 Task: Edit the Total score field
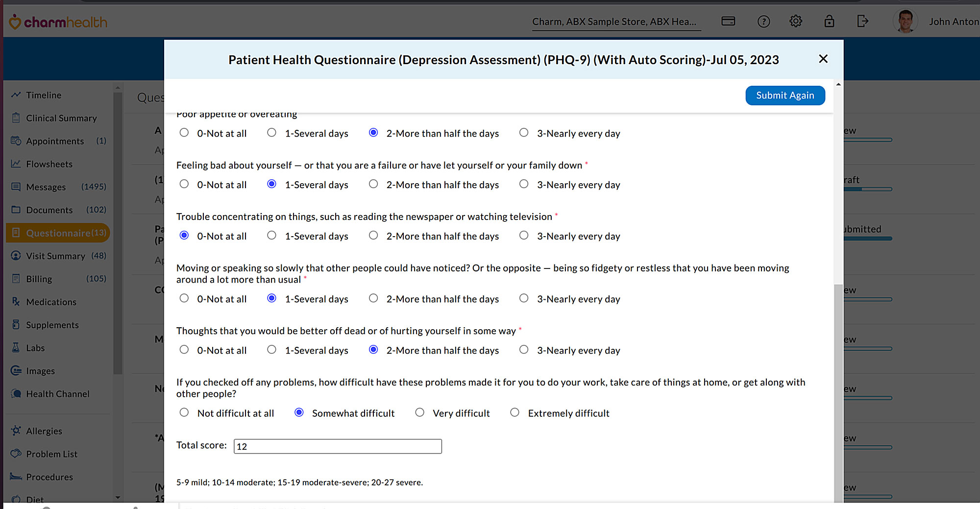tap(338, 446)
